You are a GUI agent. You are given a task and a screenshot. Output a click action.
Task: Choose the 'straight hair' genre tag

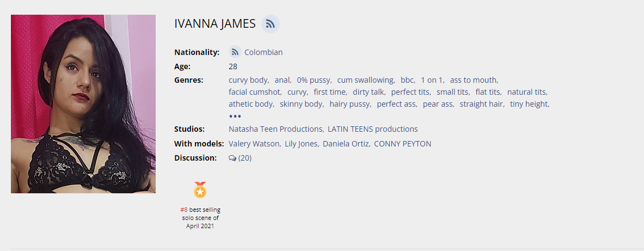[481, 104]
